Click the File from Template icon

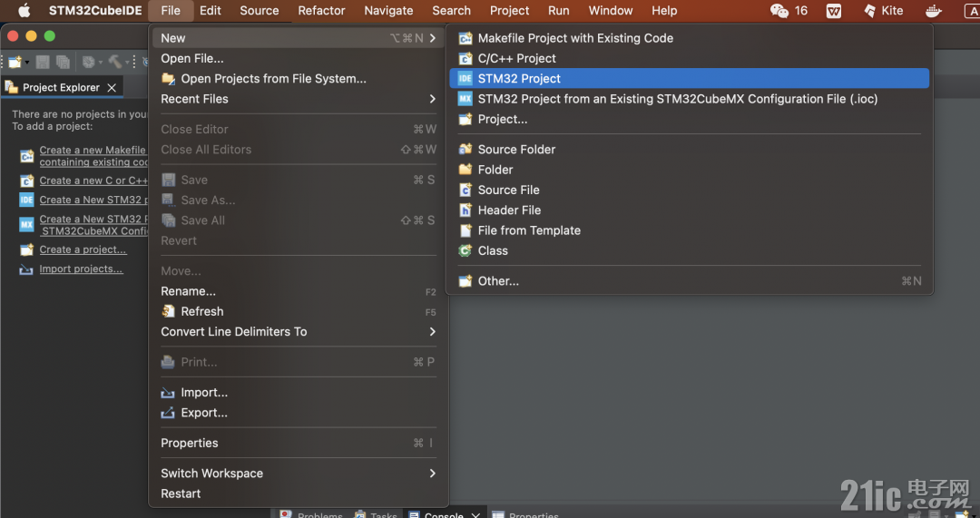[x=465, y=230]
